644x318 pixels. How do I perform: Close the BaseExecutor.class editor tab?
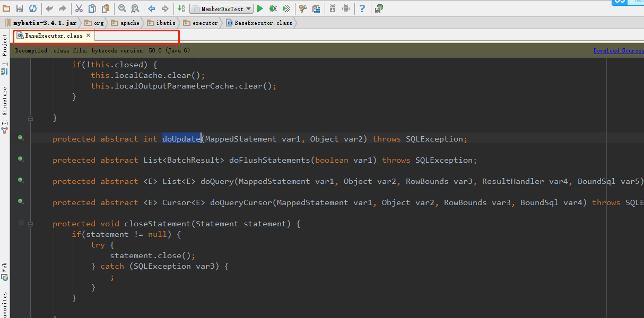pyautogui.click(x=89, y=36)
